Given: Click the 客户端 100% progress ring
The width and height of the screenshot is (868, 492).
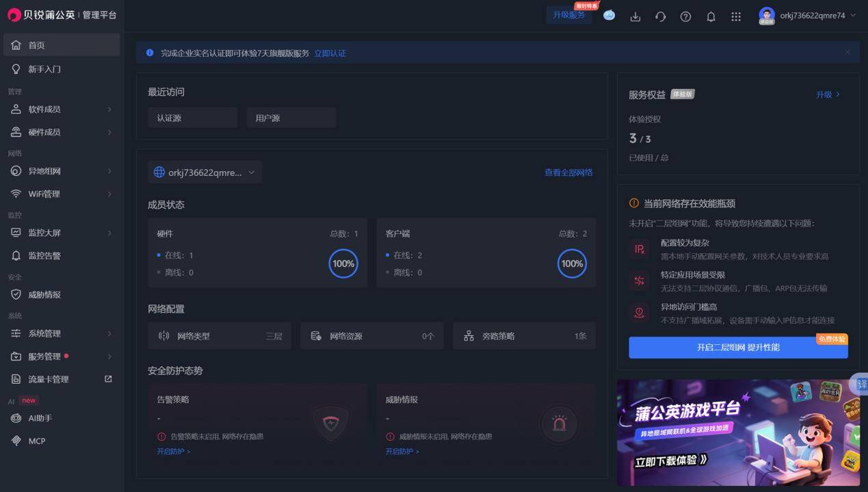Looking at the screenshot, I should 572,263.
